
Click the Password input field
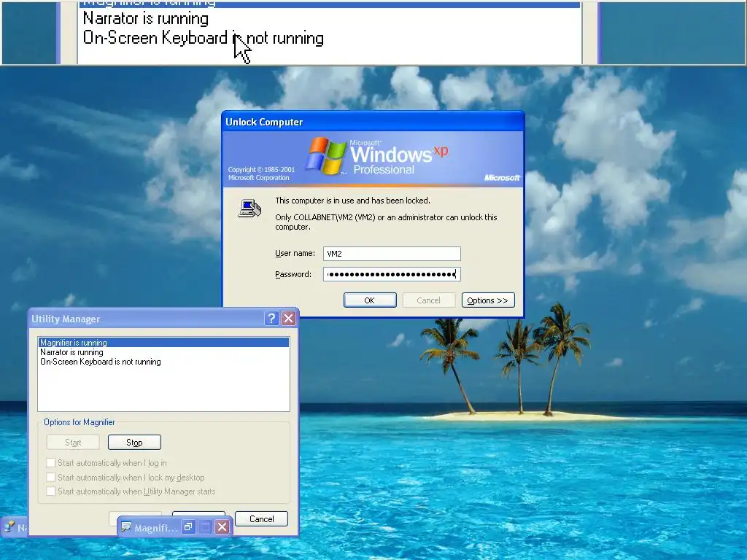[392, 274]
